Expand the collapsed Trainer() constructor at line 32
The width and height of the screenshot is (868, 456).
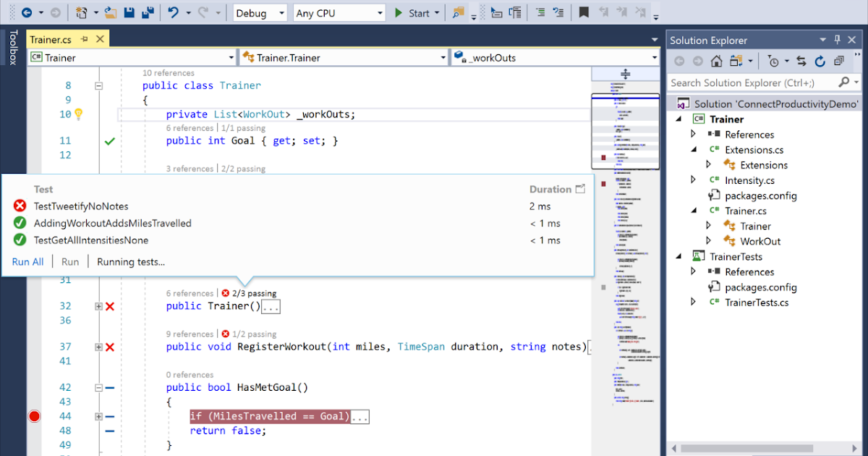tap(98, 307)
